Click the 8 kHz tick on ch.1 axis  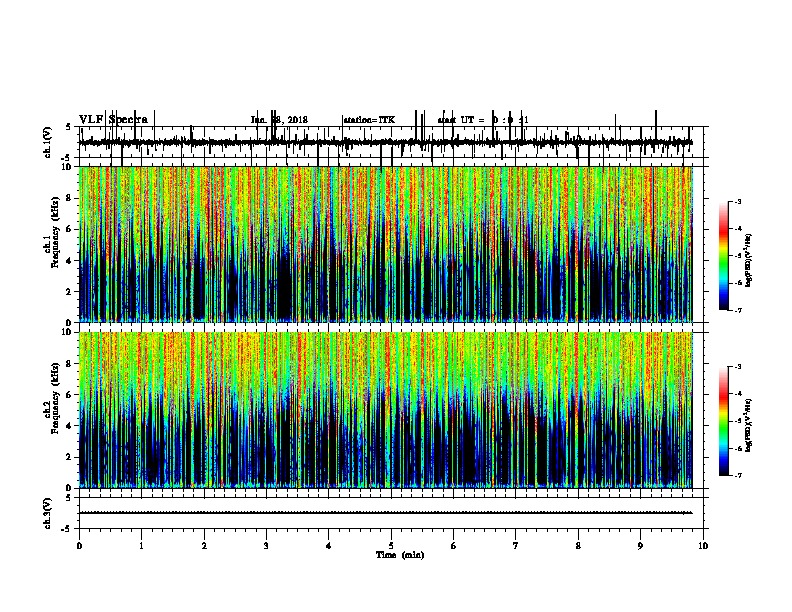pos(70,198)
